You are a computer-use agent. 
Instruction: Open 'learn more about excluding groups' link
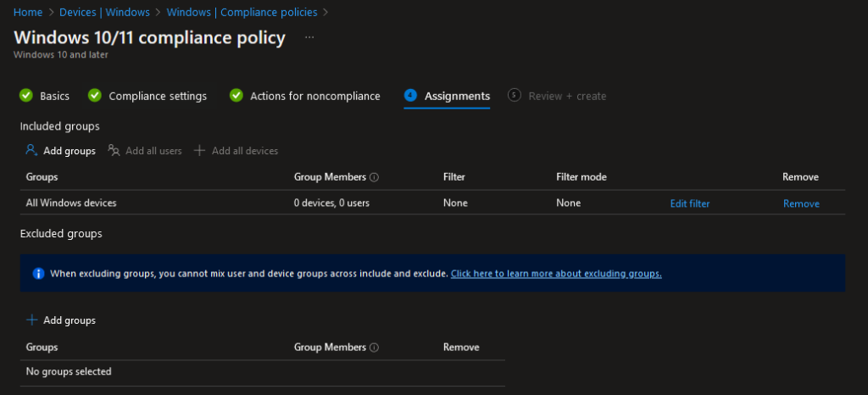[x=556, y=273]
